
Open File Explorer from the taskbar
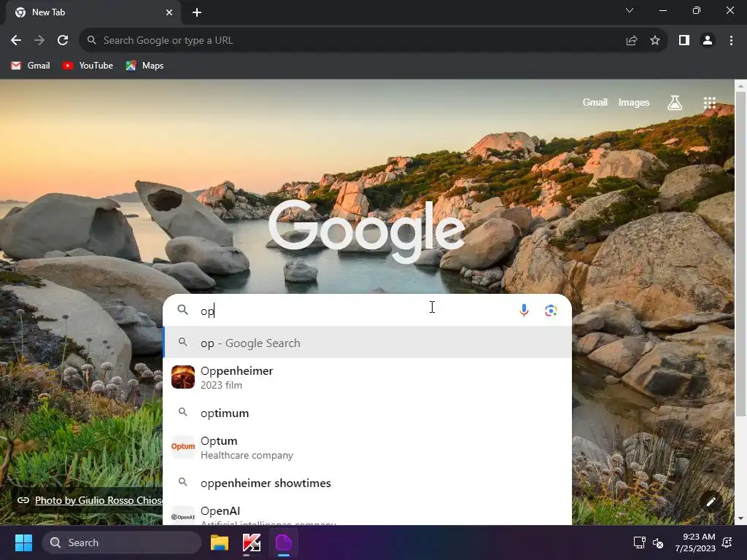click(220, 542)
